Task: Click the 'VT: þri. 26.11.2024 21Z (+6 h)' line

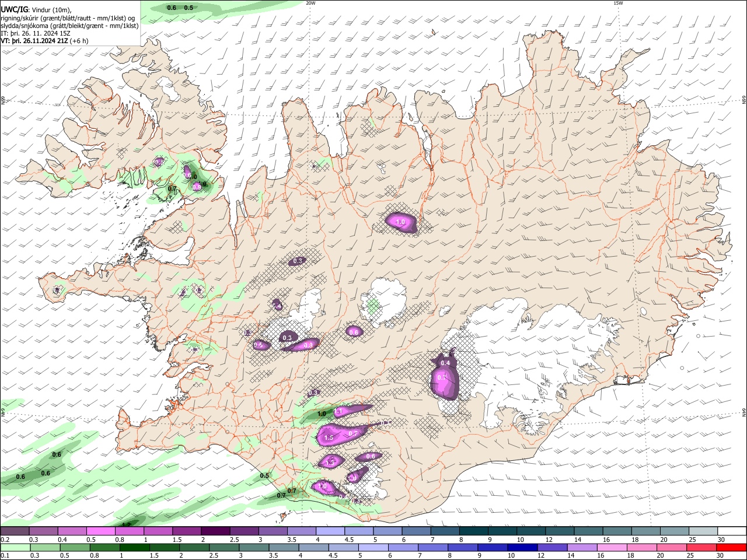Action: tap(45, 41)
